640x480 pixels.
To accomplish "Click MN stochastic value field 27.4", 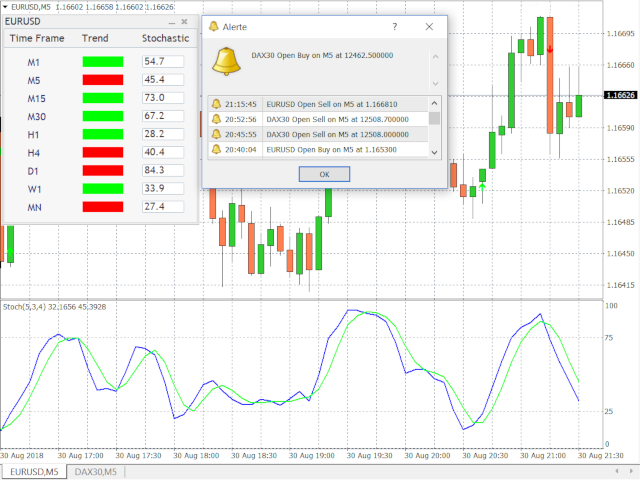I will click(x=163, y=207).
